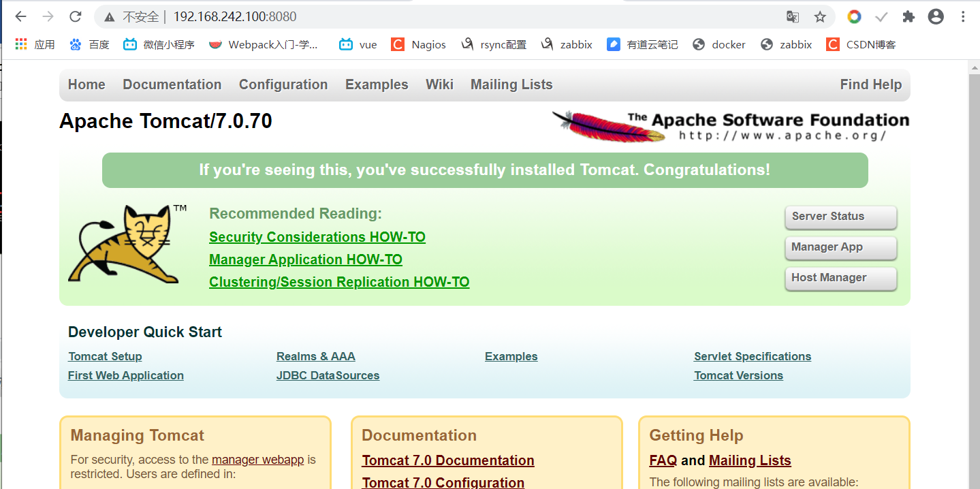The width and height of the screenshot is (980, 489).
Task: Open the Mailing Lists navigation item
Action: click(x=511, y=84)
